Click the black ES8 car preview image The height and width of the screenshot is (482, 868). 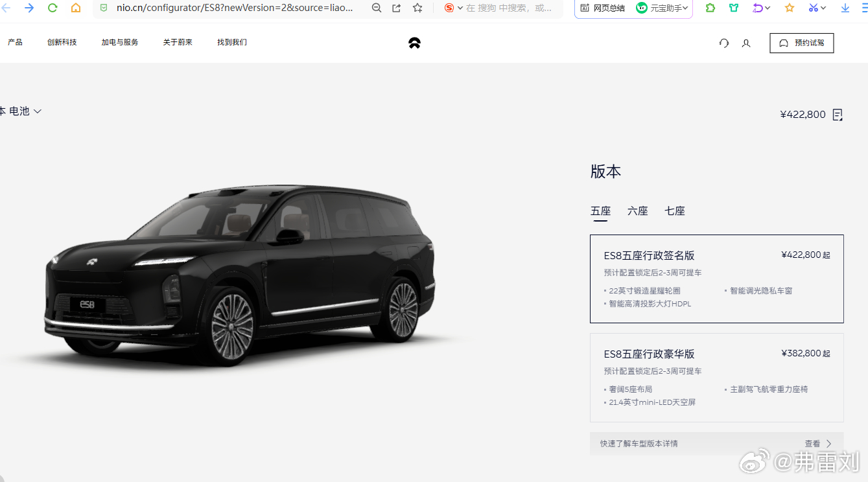241,275
